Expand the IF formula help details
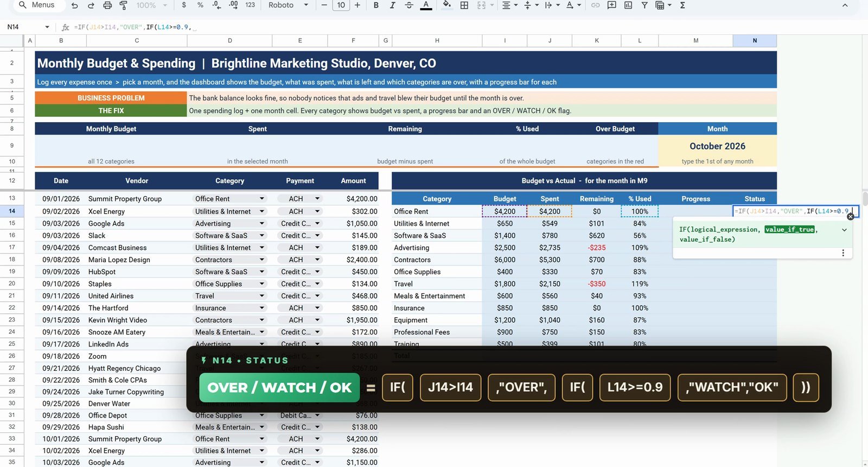The width and height of the screenshot is (868, 467). [x=844, y=230]
